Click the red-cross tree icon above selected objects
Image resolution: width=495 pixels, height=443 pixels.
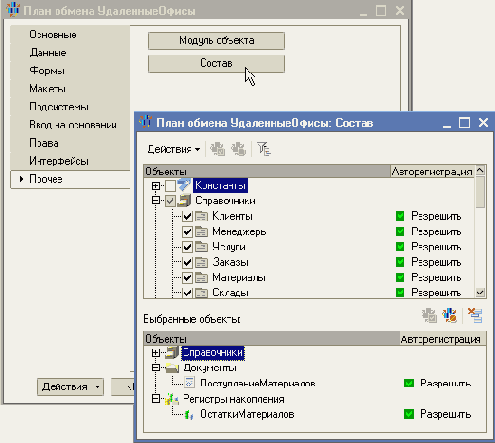point(475,315)
